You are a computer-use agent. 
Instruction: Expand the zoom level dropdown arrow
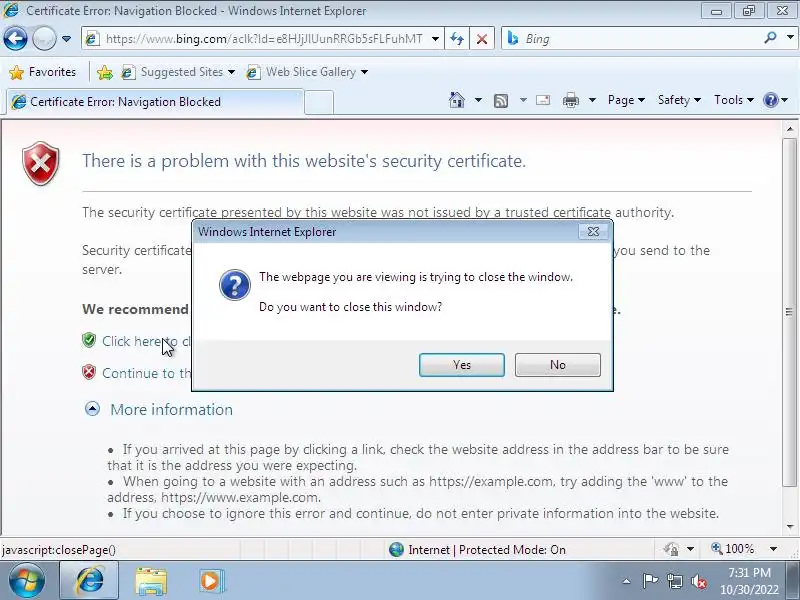773,549
